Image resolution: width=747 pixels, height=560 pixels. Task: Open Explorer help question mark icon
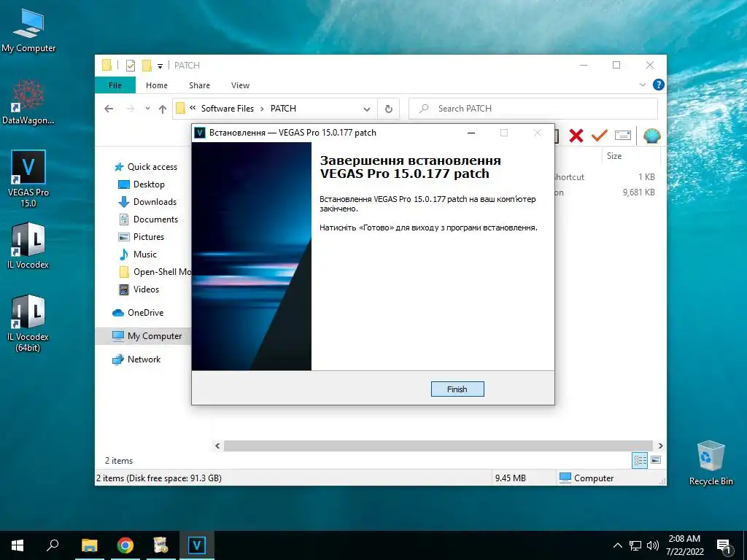tap(659, 85)
